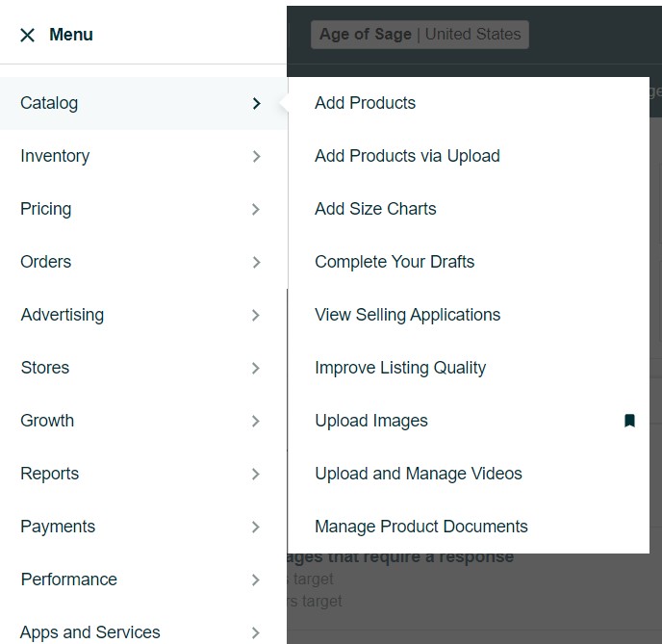
Task: Expand the Reports chevron arrow
Action: tap(256, 475)
